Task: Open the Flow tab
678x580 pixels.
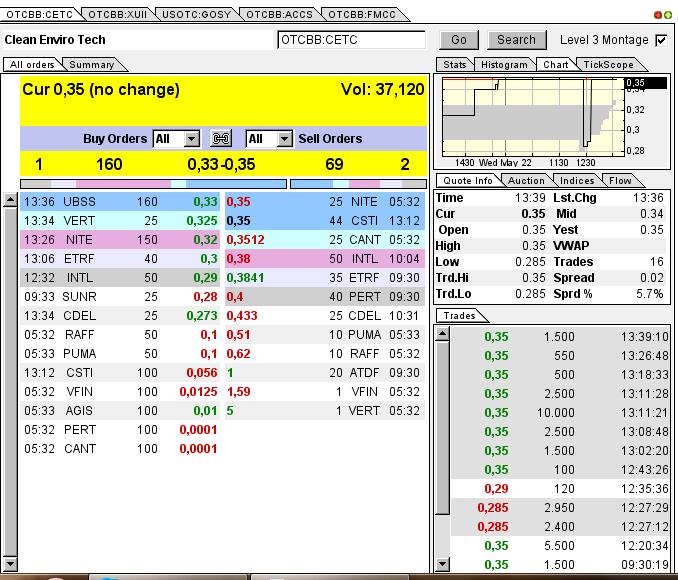Action: pos(620,181)
